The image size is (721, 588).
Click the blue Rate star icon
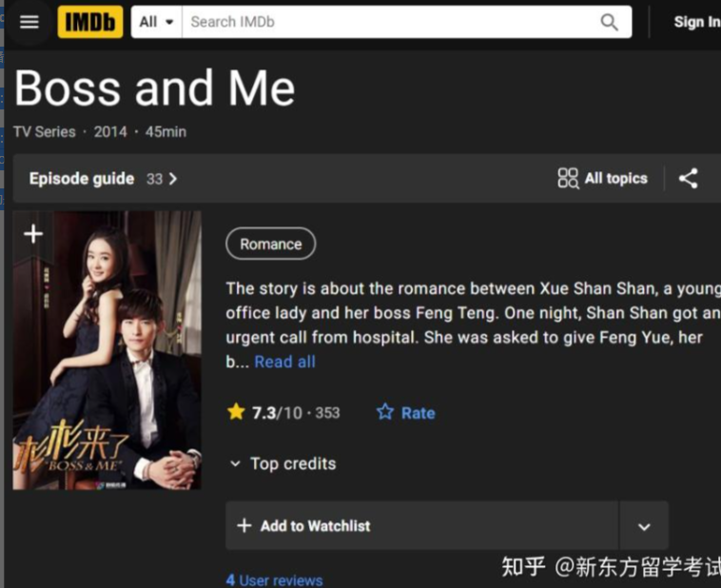coord(385,412)
